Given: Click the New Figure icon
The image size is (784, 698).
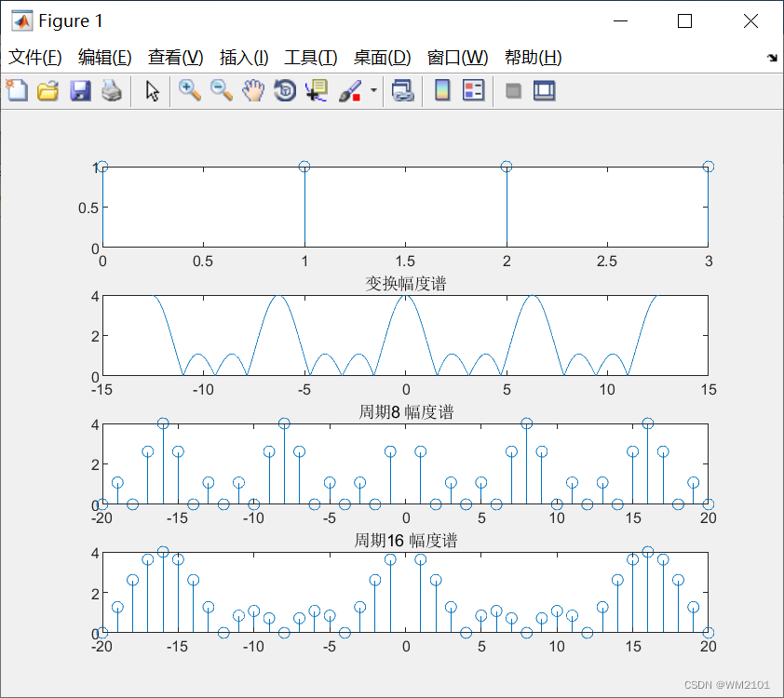Looking at the screenshot, I should [x=17, y=91].
